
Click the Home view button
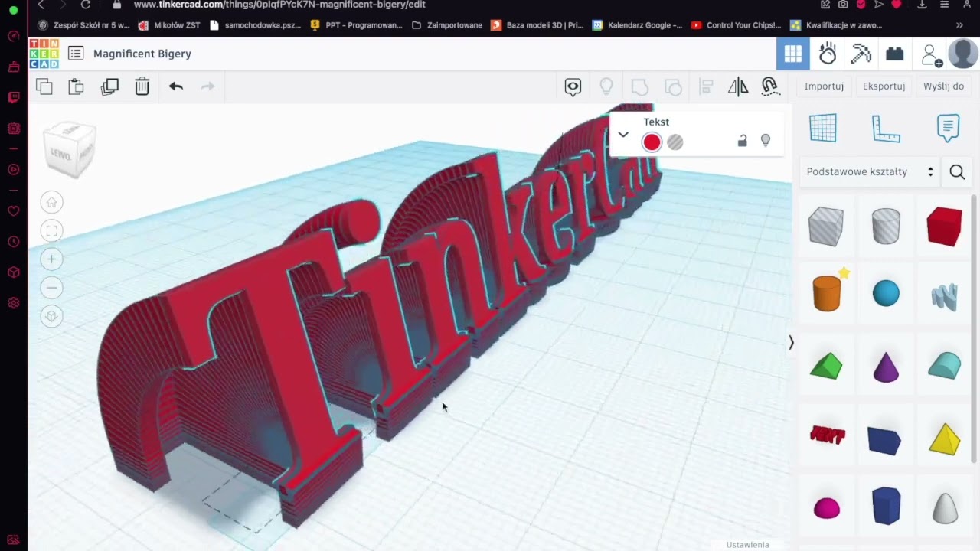click(51, 203)
